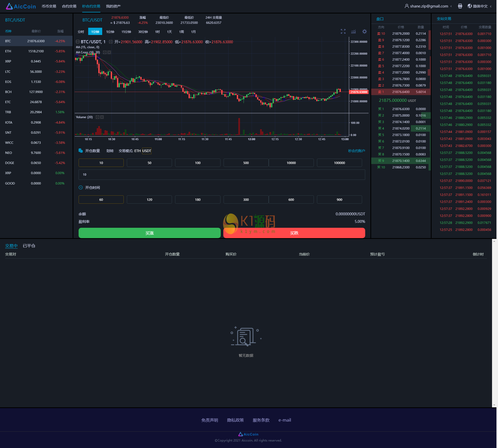
Task: Switch to the 已平仓 tab
Action: 29,246
